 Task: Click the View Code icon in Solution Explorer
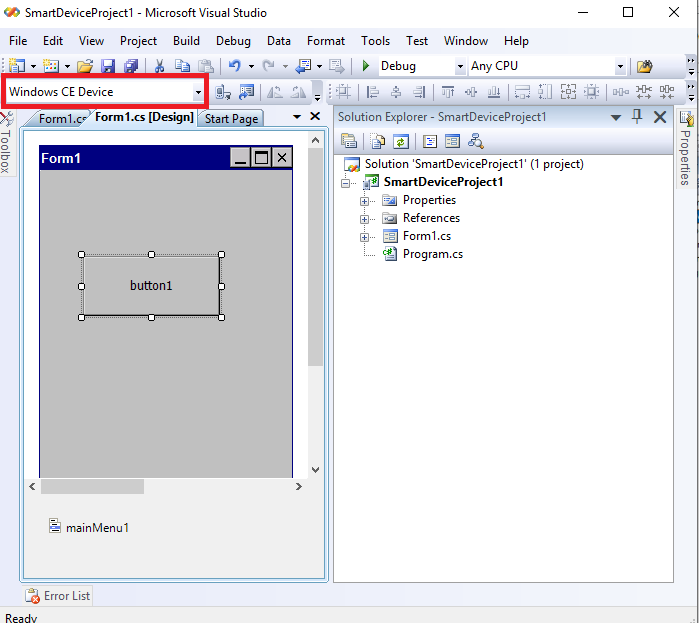(430, 142)
